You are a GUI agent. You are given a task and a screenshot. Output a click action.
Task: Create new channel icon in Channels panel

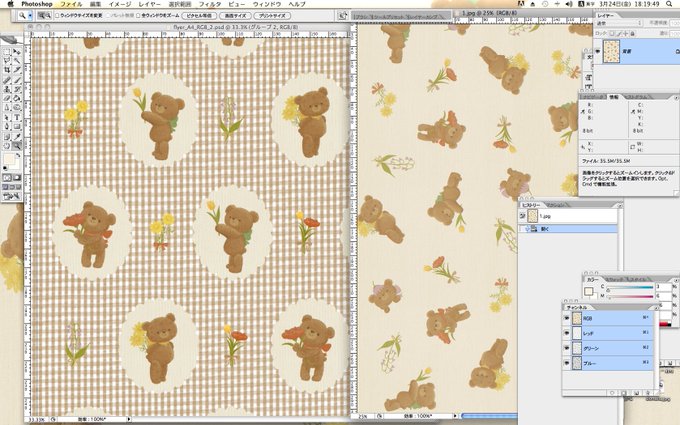coord(636,393)
